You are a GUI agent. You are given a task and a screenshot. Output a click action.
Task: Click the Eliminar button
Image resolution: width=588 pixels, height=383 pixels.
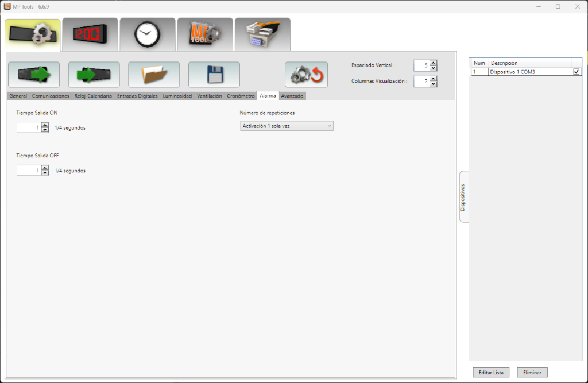coord(532,373)
